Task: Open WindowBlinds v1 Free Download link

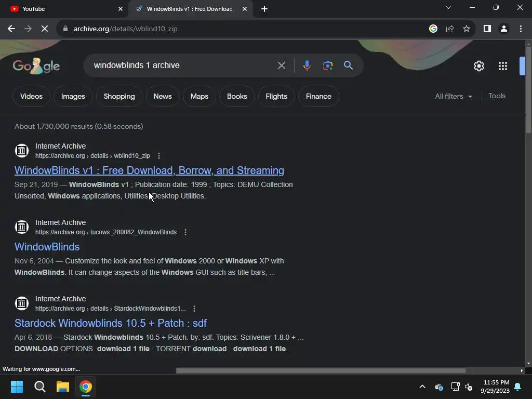Action: (149, 170)
